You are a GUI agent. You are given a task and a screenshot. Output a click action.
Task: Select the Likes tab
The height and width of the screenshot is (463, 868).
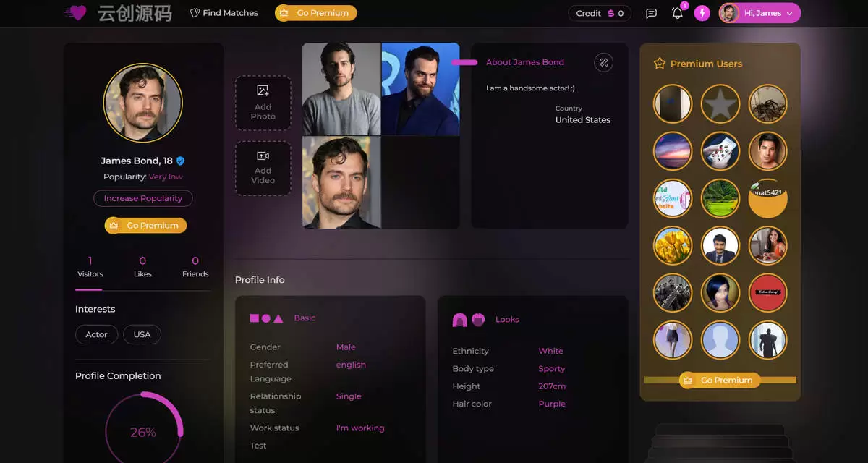tap(142, 267)
